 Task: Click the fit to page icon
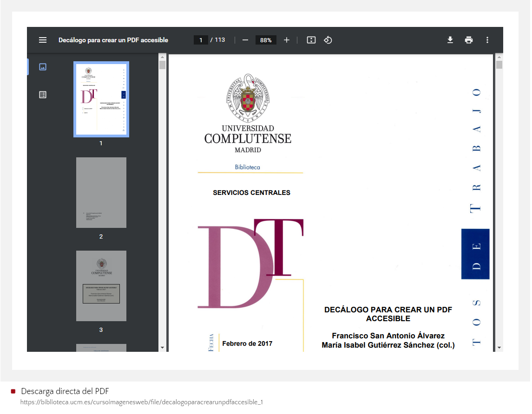[311, 40]
